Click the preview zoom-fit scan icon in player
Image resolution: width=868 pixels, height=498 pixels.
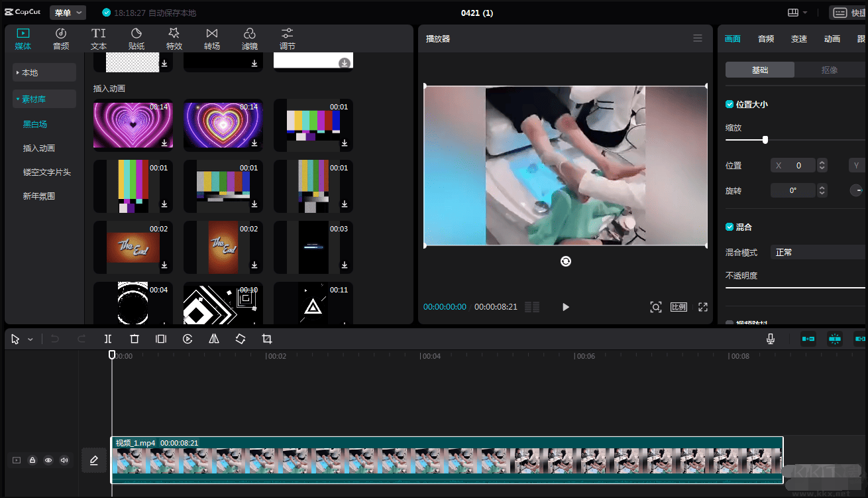pos(656,307)
